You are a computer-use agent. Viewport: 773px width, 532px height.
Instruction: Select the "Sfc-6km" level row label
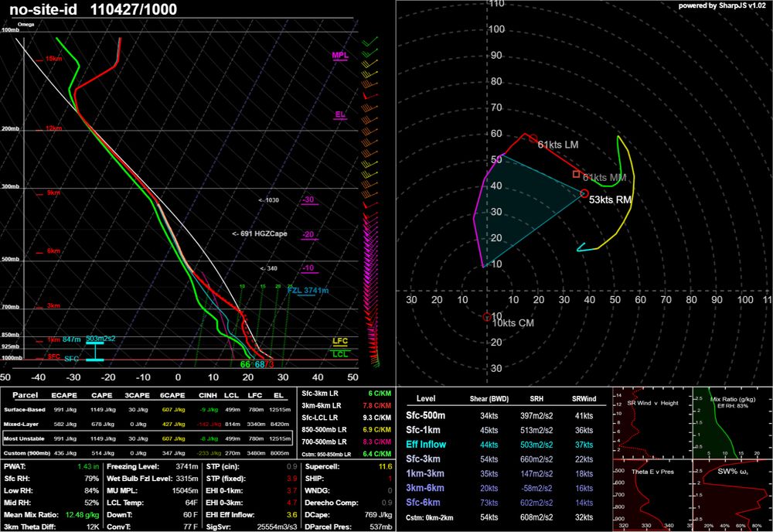click(x=423, y=503)
